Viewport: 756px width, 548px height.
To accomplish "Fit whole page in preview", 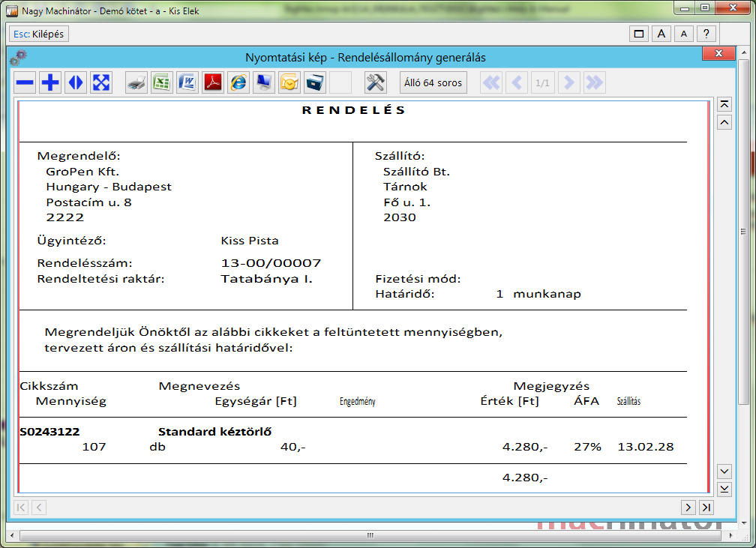I will [101, 82].
